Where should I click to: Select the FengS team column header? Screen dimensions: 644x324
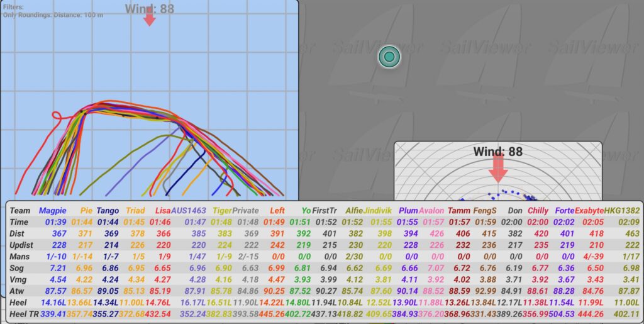[485, 211]
